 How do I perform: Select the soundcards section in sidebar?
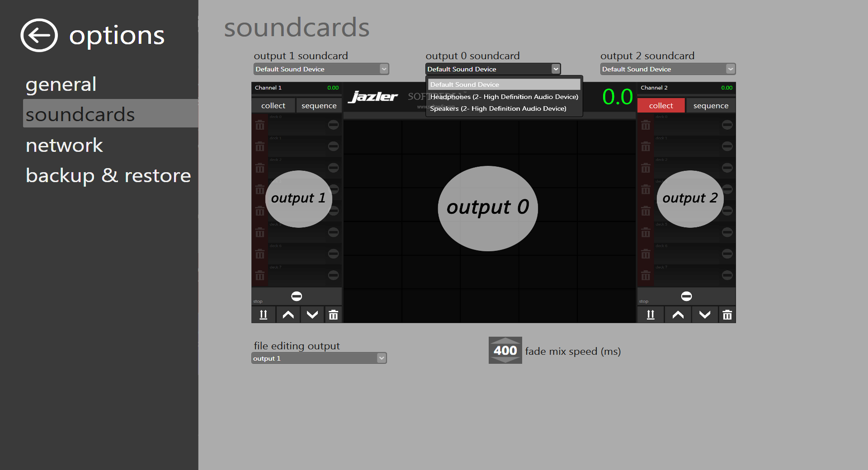[110, 113]
